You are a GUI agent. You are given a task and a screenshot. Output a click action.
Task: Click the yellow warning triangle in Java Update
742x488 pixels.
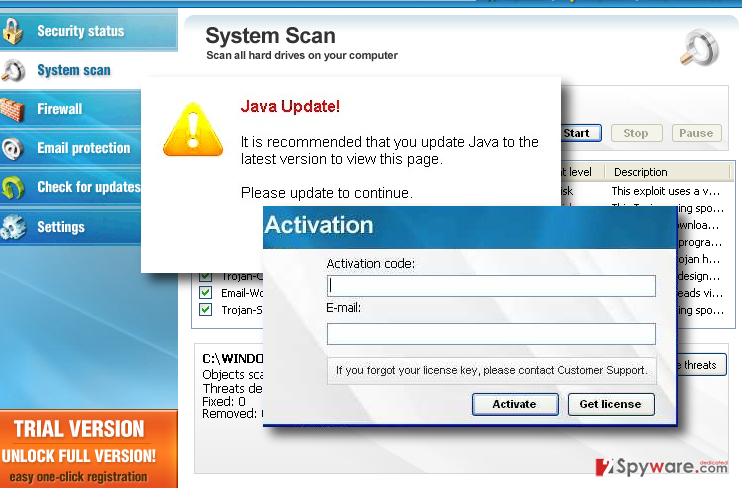(193, 130)
